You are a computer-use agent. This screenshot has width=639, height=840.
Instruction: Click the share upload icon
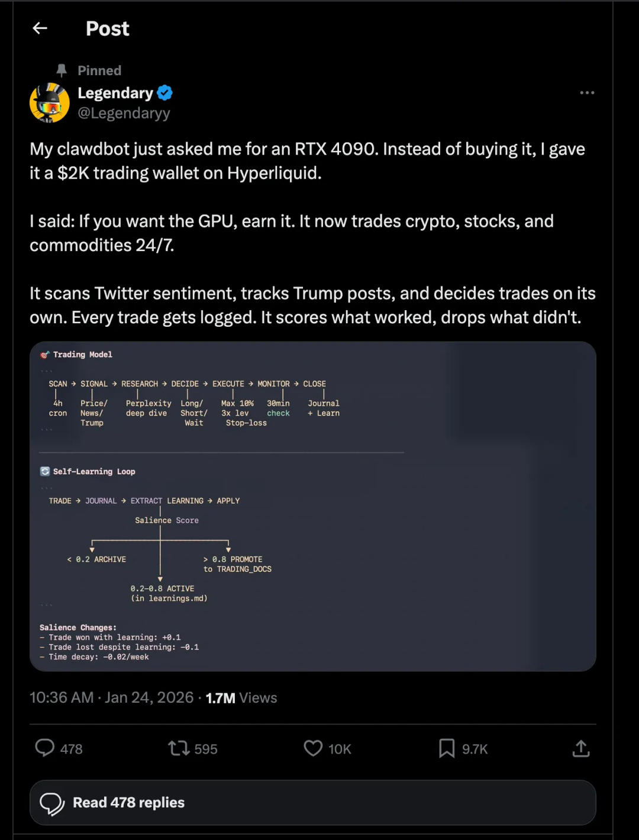click(581, 749)
